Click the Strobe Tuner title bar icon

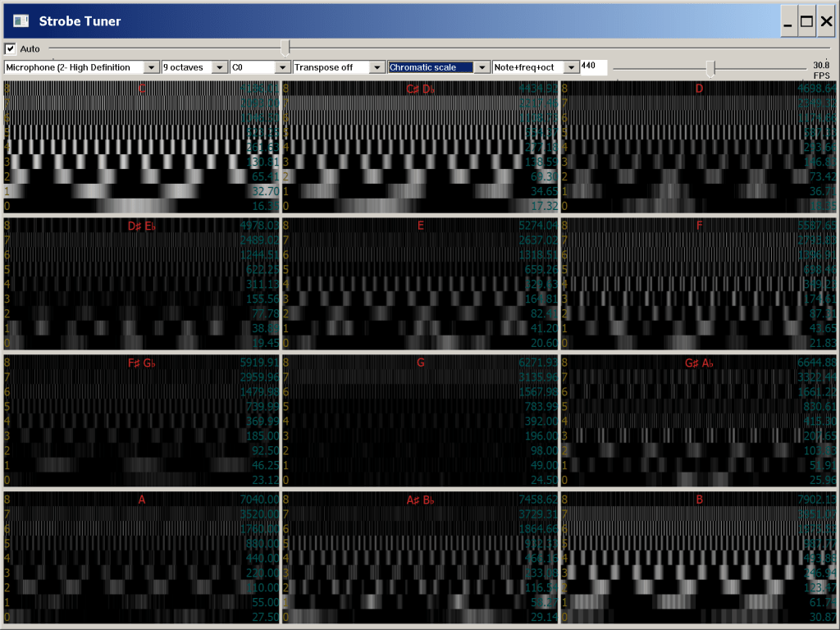point(21,21)
